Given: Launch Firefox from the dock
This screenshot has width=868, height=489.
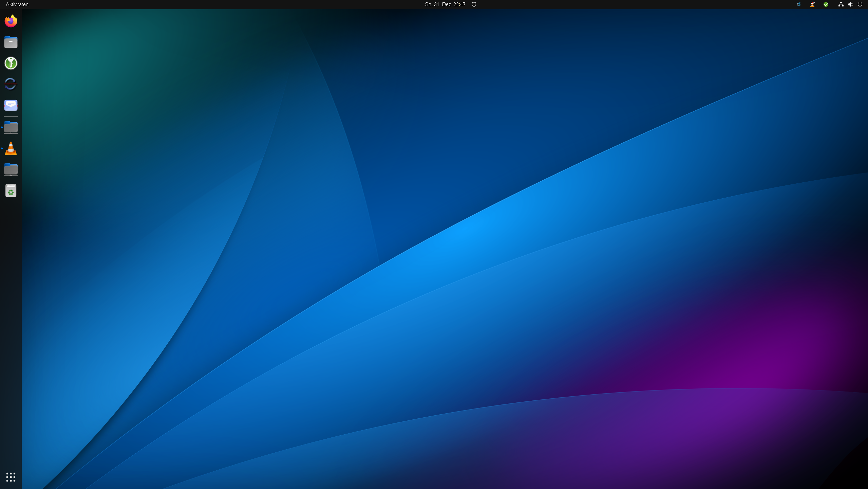Looking at the screenshot, I should pos(11,21).
